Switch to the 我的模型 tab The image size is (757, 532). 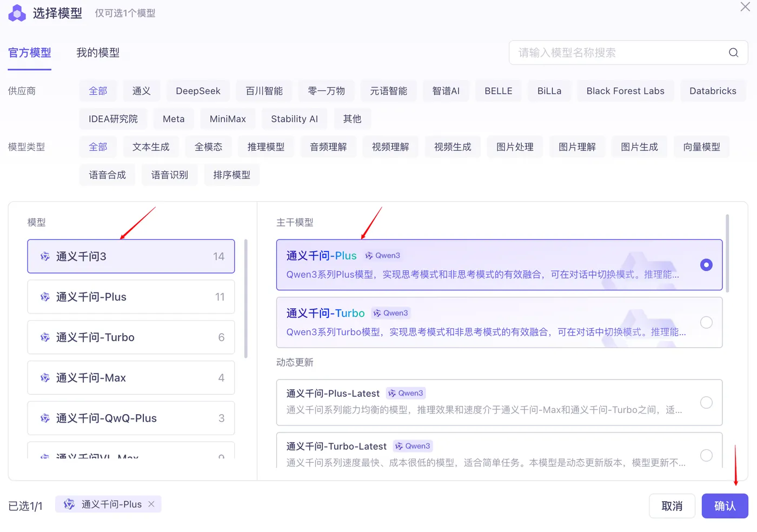pos(98,53)
